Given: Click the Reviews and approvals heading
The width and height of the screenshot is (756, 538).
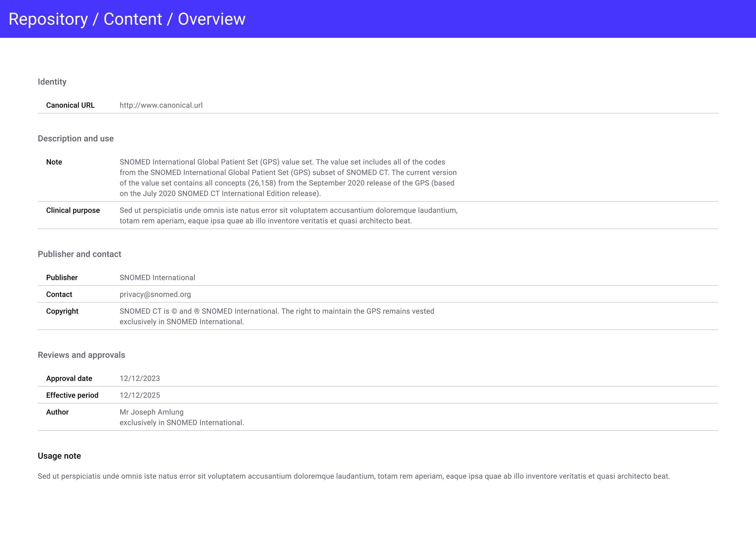Looking at the screenshot, I should pos(81,355).
